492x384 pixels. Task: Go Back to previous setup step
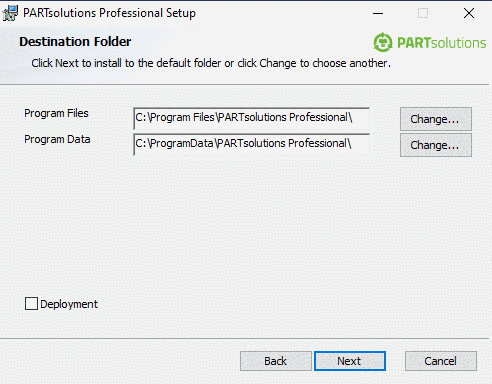tap(276, 361)
